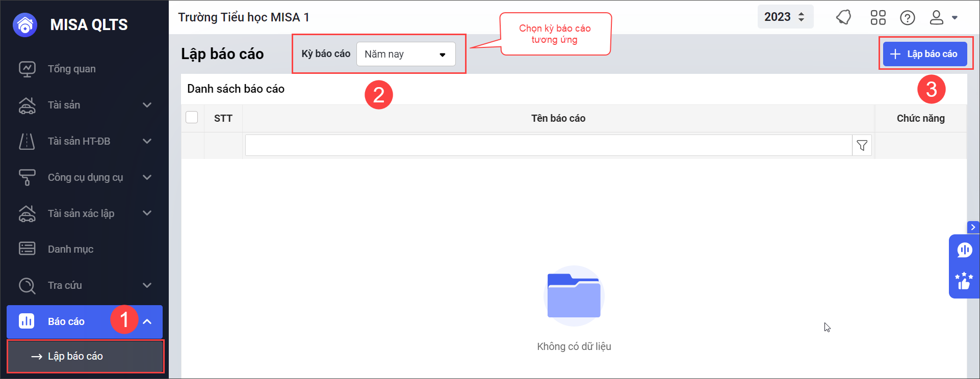980x379 pixels.
Task: Open the Danh mục menu item
Action: point(70,249)
